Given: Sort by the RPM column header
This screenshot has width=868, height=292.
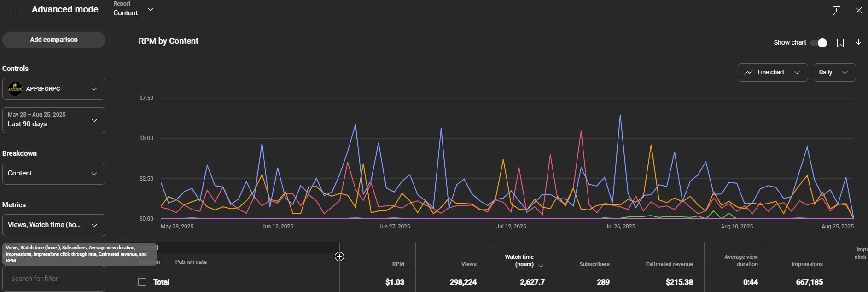Looking at the screenshot, I should click(x=398, y=264).
